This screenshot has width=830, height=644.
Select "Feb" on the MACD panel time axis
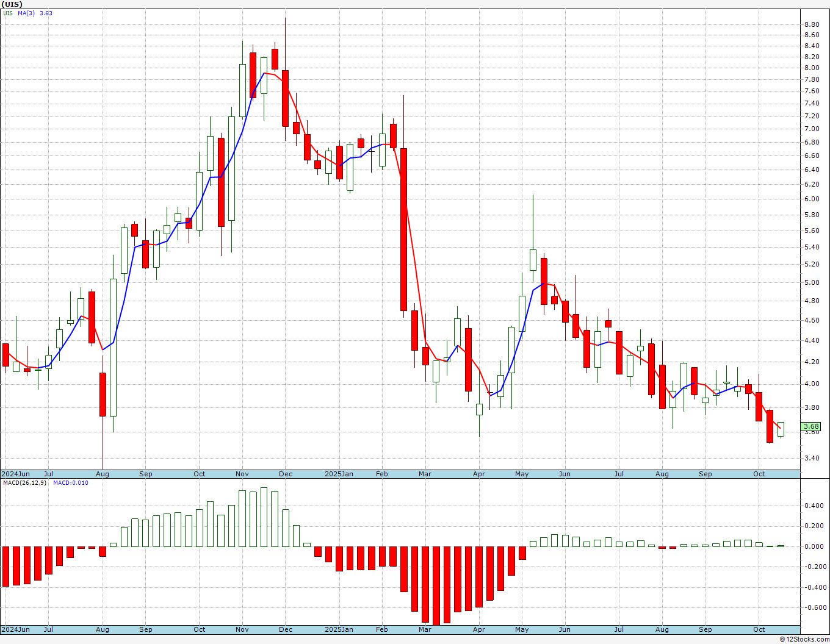click(382, 629)
